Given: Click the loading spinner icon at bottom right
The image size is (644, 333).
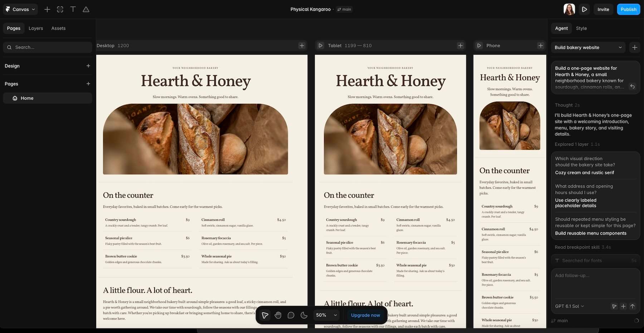Looking at the screenshot, I should 636,321.
